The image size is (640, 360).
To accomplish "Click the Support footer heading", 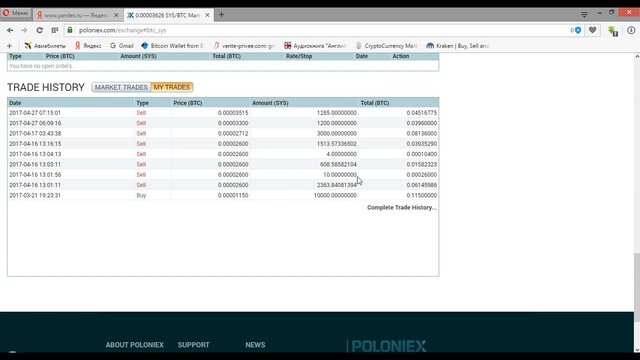I will click(x=193, y=345).
